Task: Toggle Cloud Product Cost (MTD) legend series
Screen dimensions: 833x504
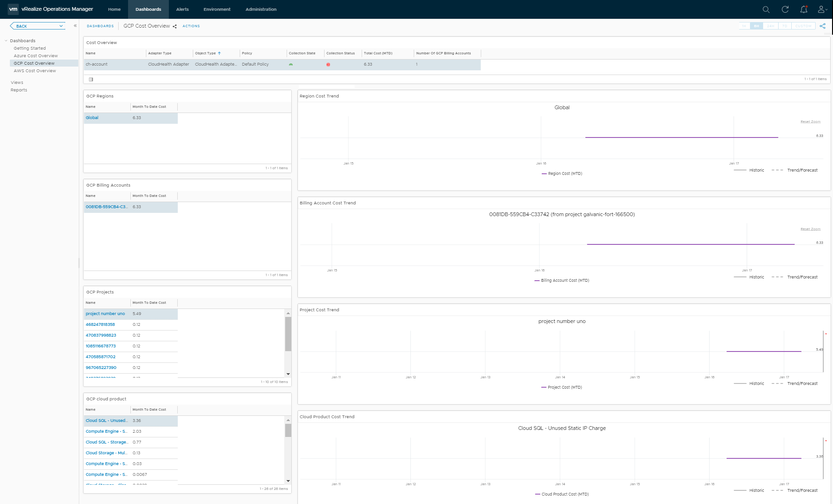Action: (562, 494)
